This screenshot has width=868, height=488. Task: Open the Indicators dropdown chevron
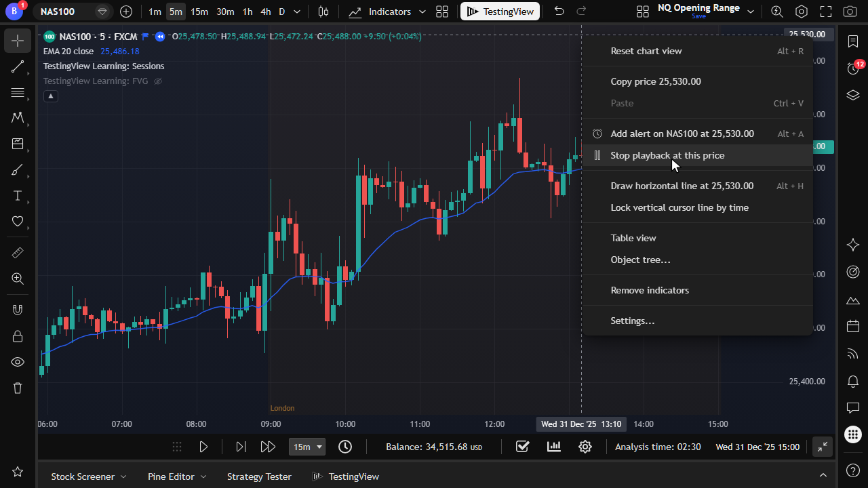[422, 12]
